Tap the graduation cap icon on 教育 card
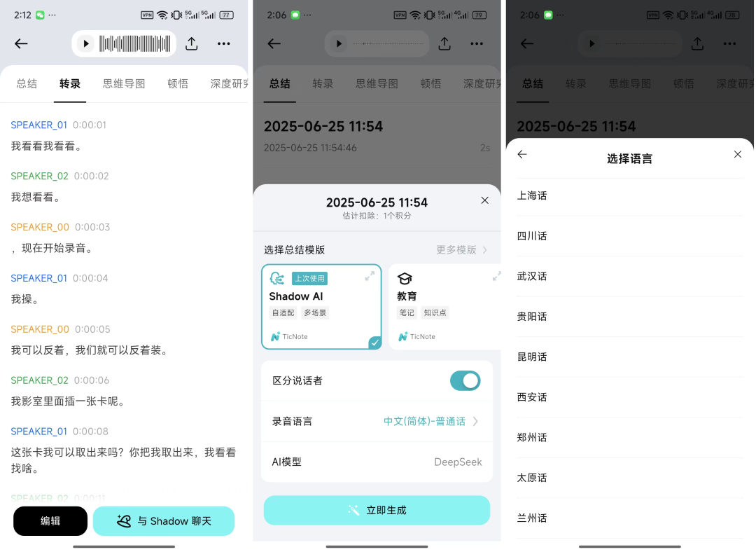756x552 pixels. click(x=405, y=278)
